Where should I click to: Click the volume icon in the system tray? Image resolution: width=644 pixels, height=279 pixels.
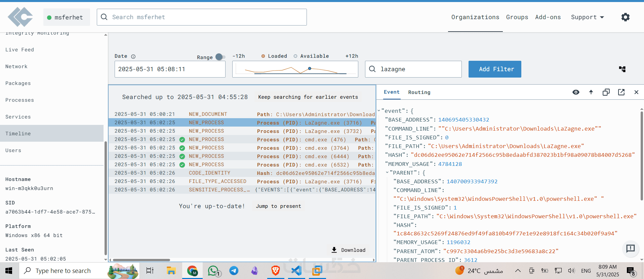click(571, 271)
